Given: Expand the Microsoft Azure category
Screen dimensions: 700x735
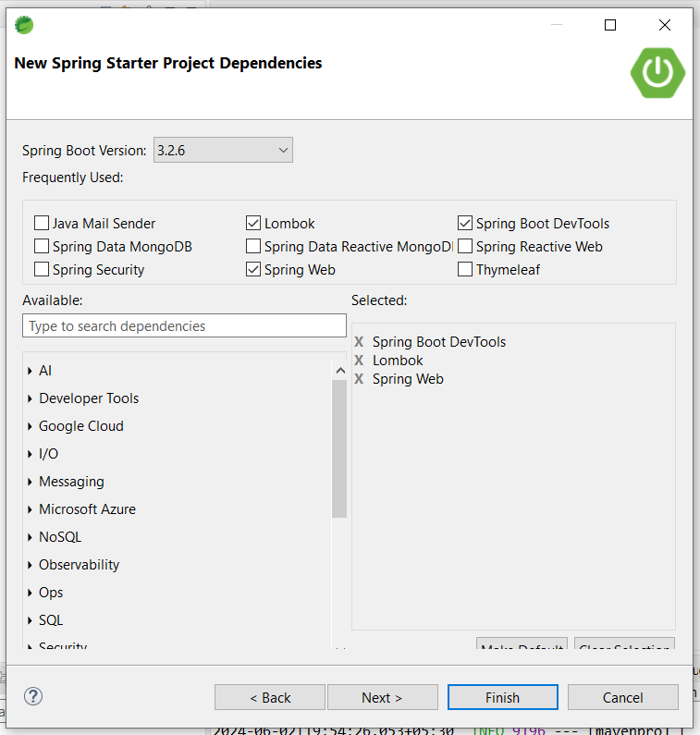Looking at the screenshot, I should 30,509.
